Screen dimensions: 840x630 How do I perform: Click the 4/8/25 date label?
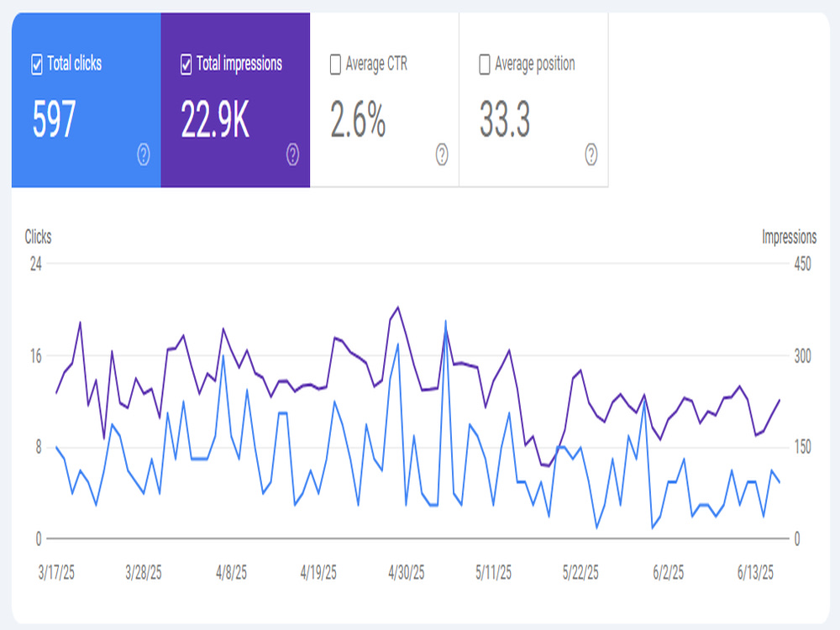coord(232,573)
